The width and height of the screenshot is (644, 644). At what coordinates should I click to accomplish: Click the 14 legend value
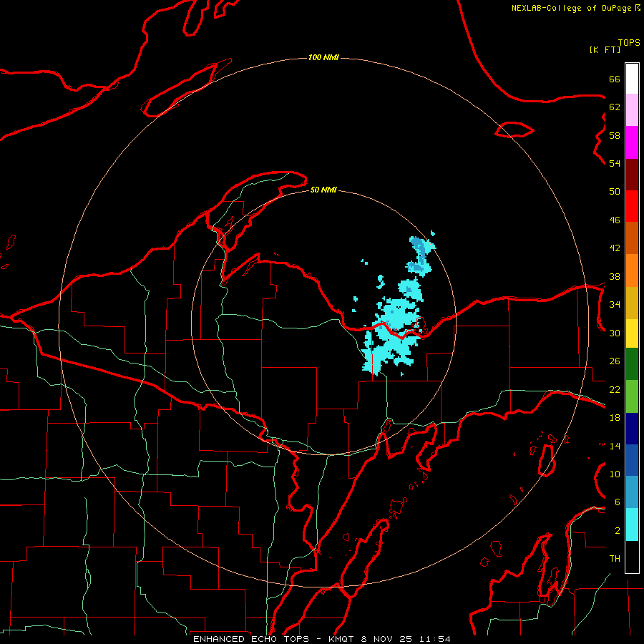(x=615, y=446)
